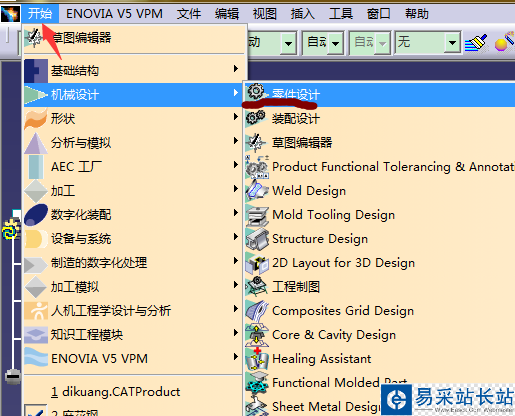Click the 制造的数字化处理 gray arrow icon

tap(35, 265)
